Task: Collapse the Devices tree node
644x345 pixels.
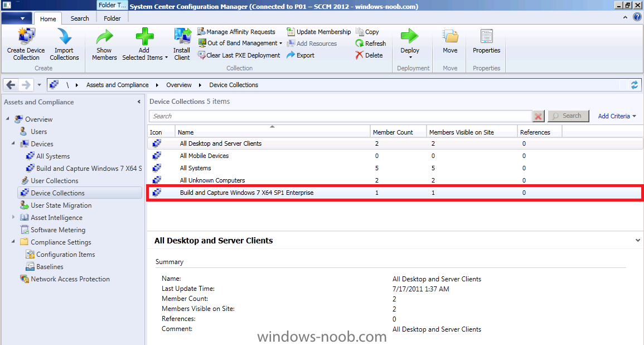Action: click(x=13, y=143)
